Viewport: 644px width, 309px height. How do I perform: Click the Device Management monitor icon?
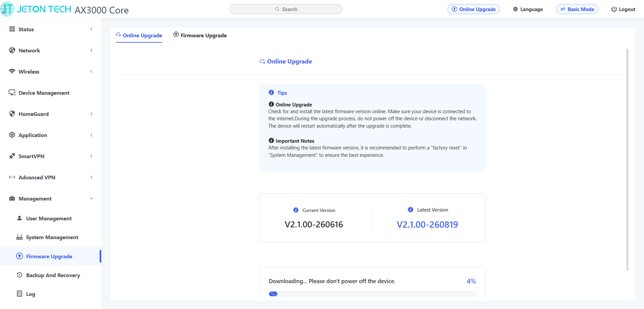coord(12,93)
